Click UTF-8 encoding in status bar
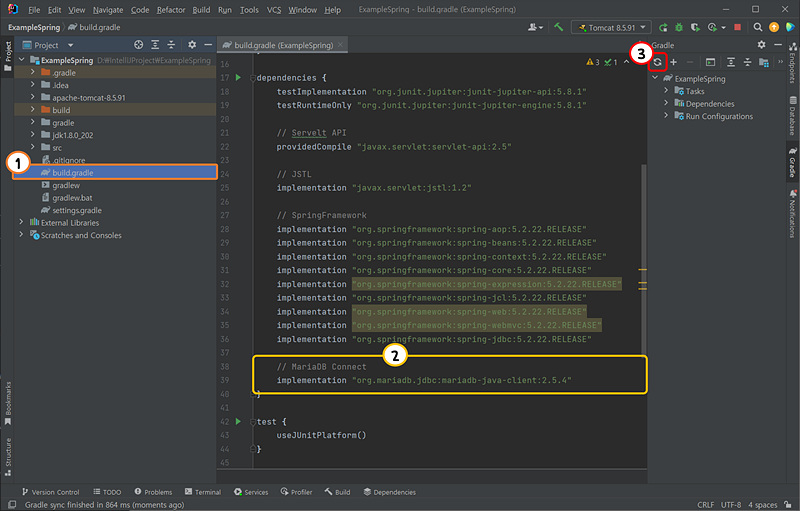 tap(731, 504)
